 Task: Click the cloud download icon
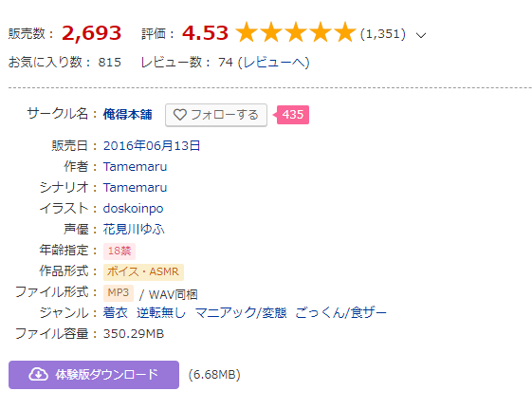pyautogui.click(x=38, y=375)
